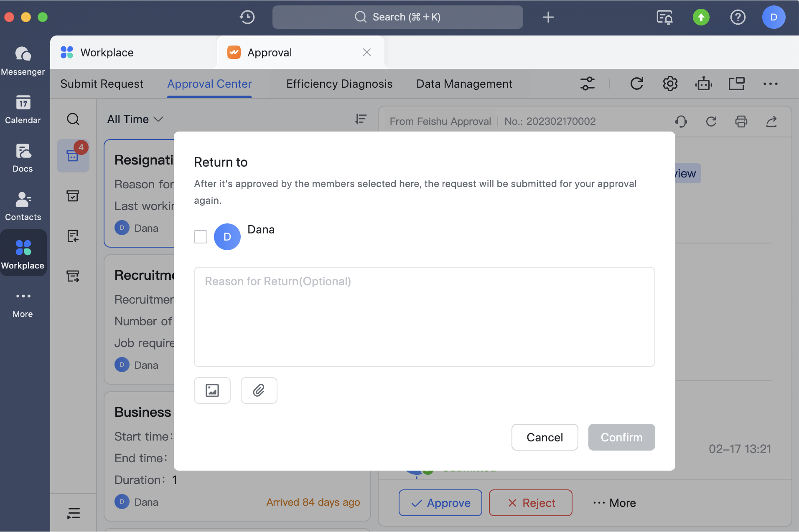Close the Approval tab

click(x=366, y=53)
